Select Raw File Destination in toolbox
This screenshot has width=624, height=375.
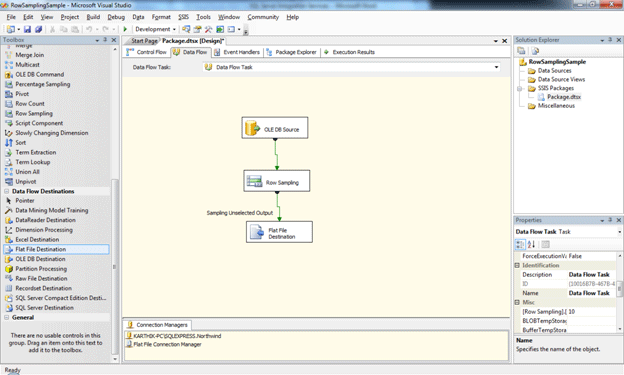tap(41, 279)
